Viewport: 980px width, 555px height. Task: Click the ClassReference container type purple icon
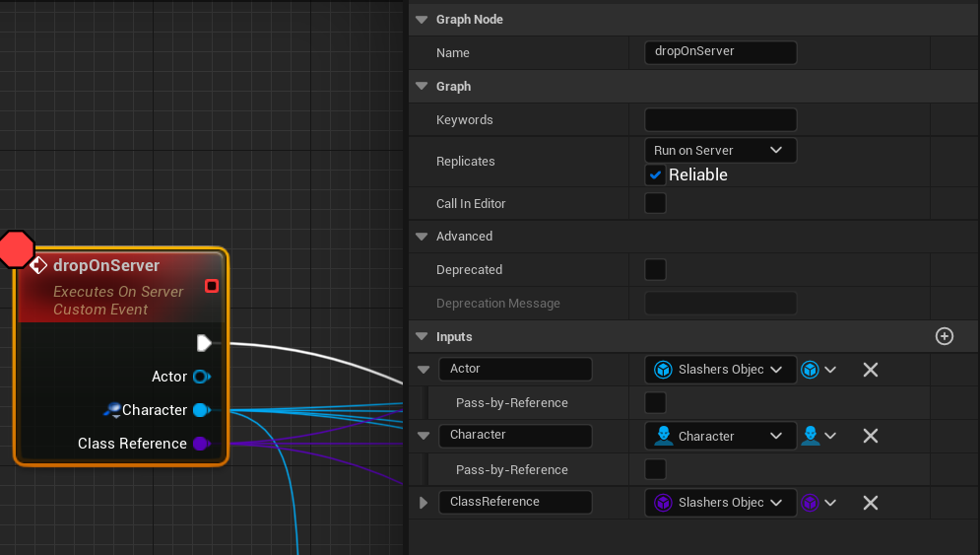tap(810, 503)
